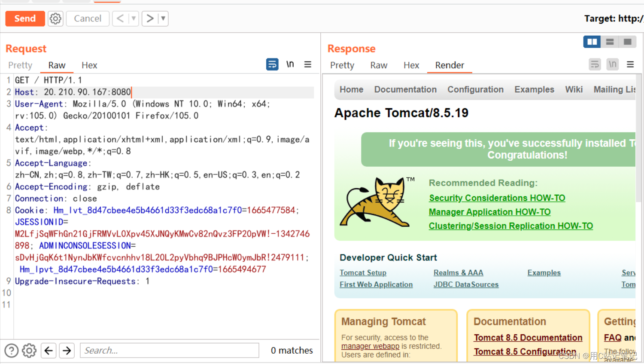Open the manager webapp link
Image resolution: width=644 pixels, height=364 pixels.
pos(370,346)
